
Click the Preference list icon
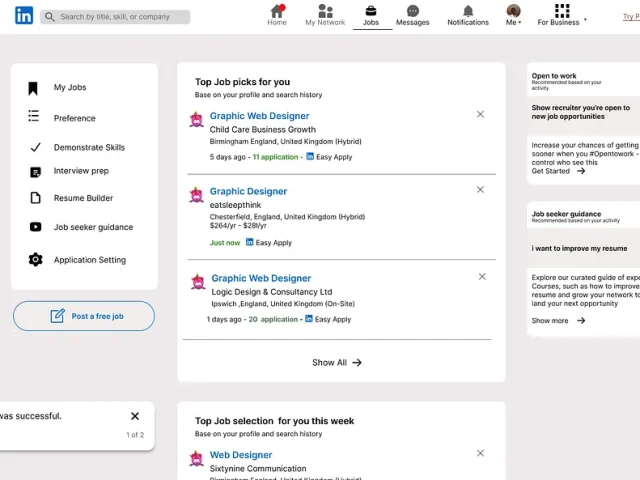(33, 116)
